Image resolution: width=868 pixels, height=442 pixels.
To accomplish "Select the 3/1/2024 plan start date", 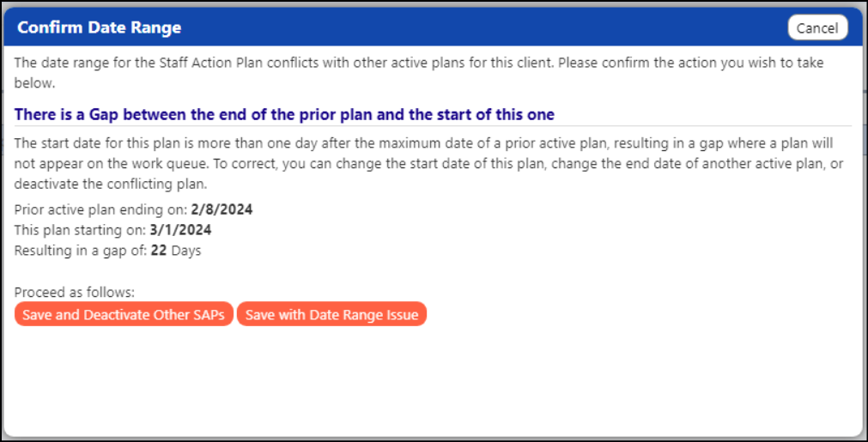I will pos(180,229).
